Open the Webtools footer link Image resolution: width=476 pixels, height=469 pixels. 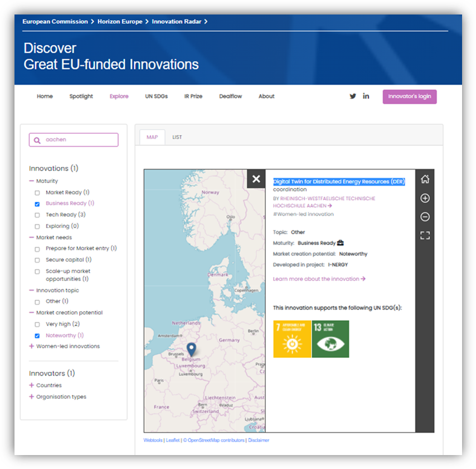(x=153, y=440)
